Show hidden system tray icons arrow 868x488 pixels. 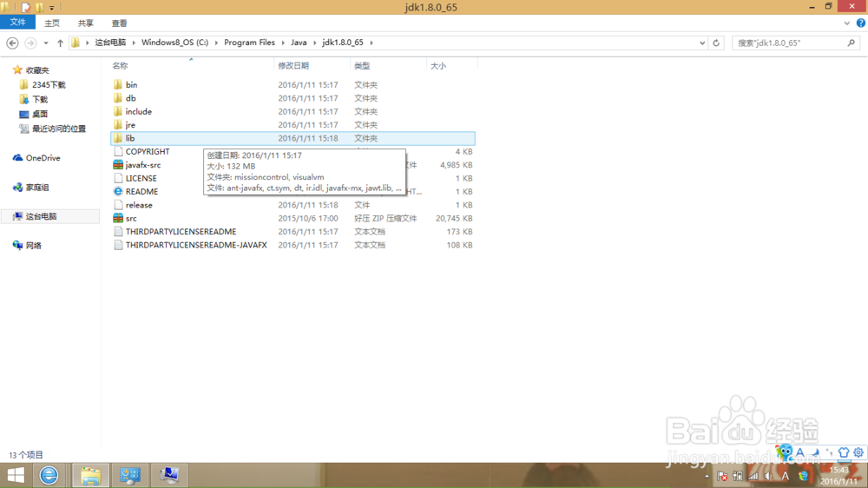click(707, 476)
